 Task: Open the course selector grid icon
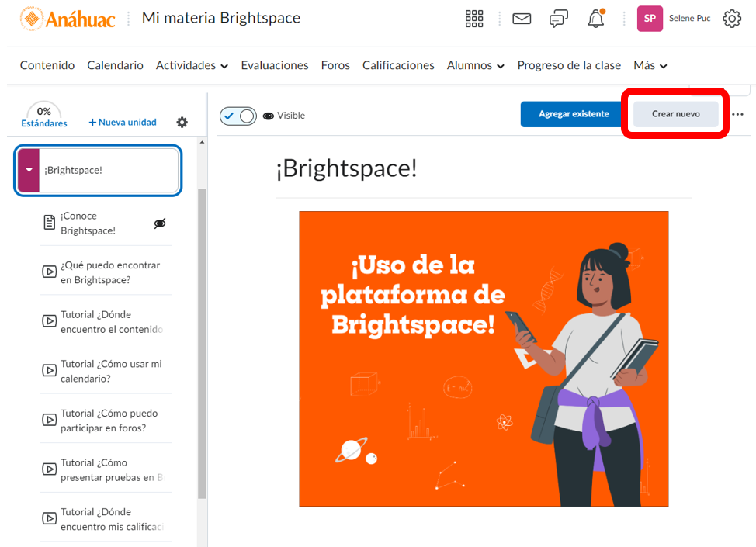[473, 19]
